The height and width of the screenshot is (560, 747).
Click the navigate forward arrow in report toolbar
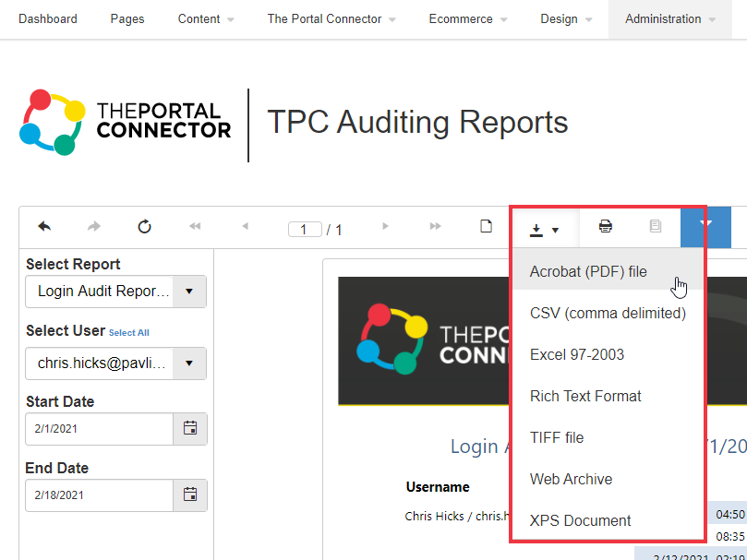[94, 227]
